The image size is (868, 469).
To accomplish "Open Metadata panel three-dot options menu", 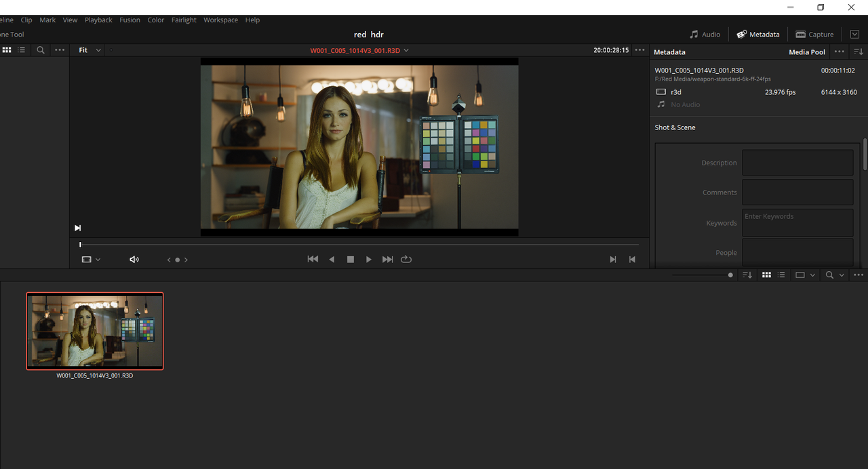I will (840, 52).
